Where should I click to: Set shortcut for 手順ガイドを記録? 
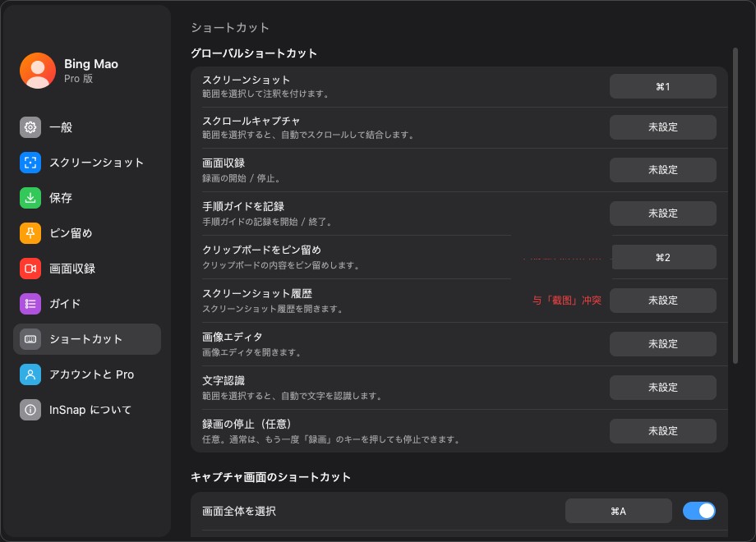tap(663, 214)
